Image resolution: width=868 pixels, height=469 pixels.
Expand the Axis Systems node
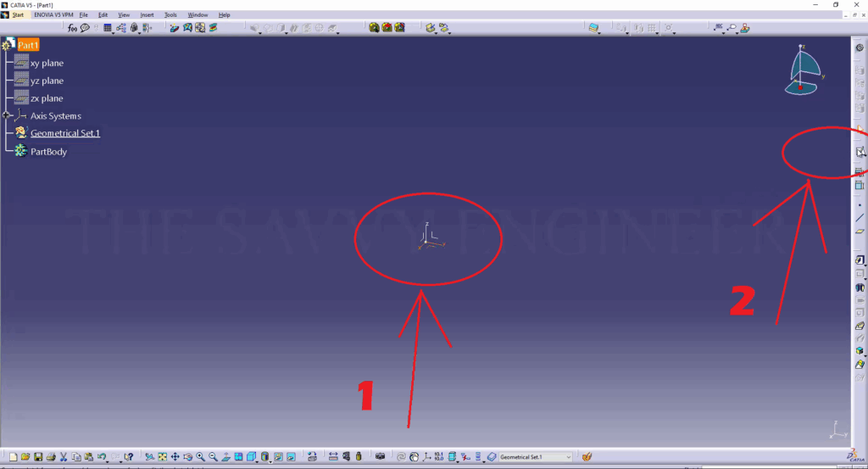(x=6, y=115)
